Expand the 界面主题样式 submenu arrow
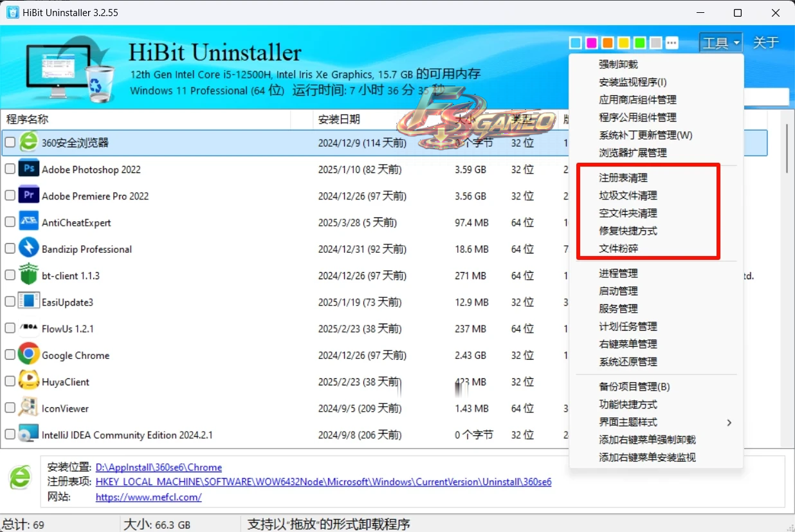The image size is (795, 532). point(729,423)
